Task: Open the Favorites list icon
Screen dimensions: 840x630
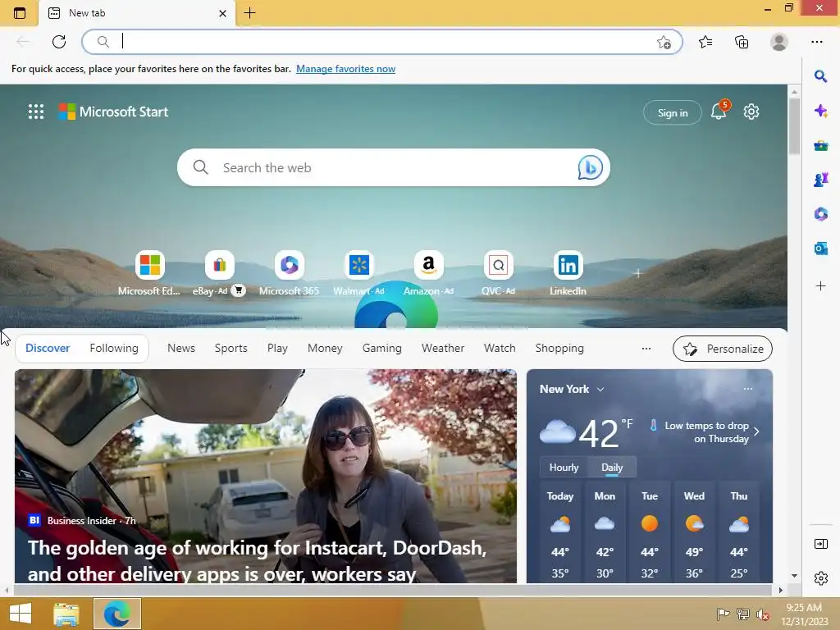Action: 705,42
